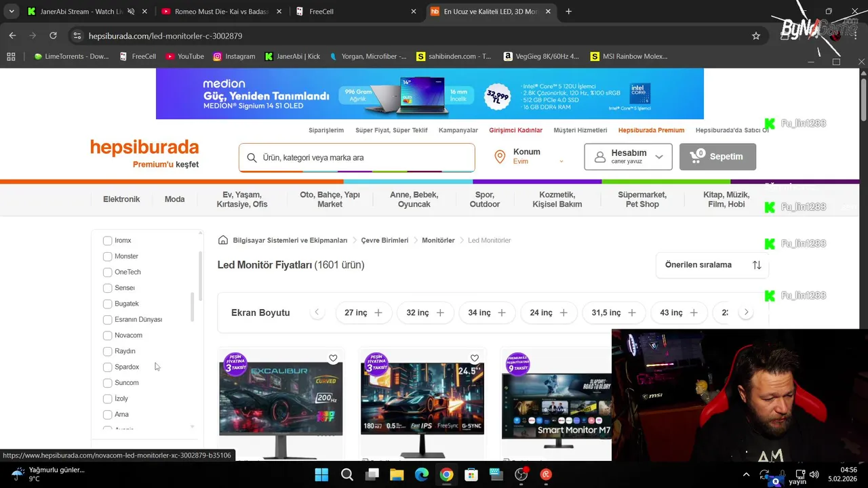The width and height of the screenshot is (868, 488).
Task: Open Windows taskbar search
Action: pos(347,474)
